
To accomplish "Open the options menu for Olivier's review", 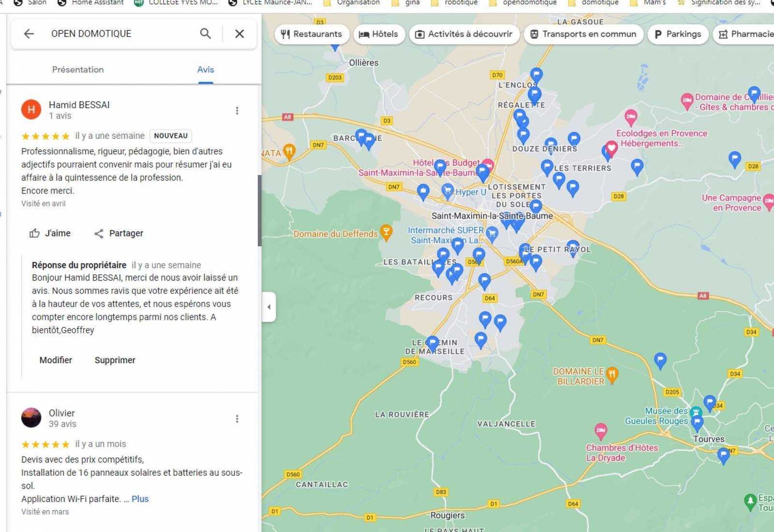I will 237,419.
